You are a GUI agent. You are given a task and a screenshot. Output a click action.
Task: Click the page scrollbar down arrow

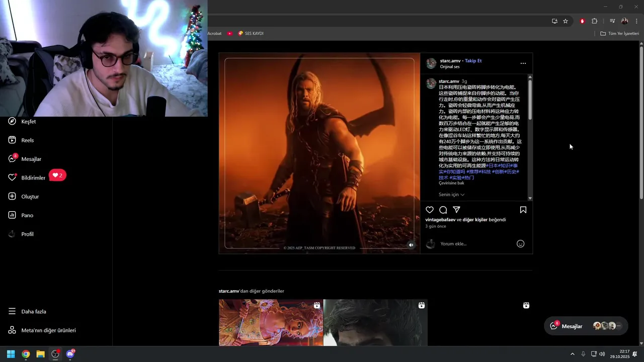(x=641, y=343)
